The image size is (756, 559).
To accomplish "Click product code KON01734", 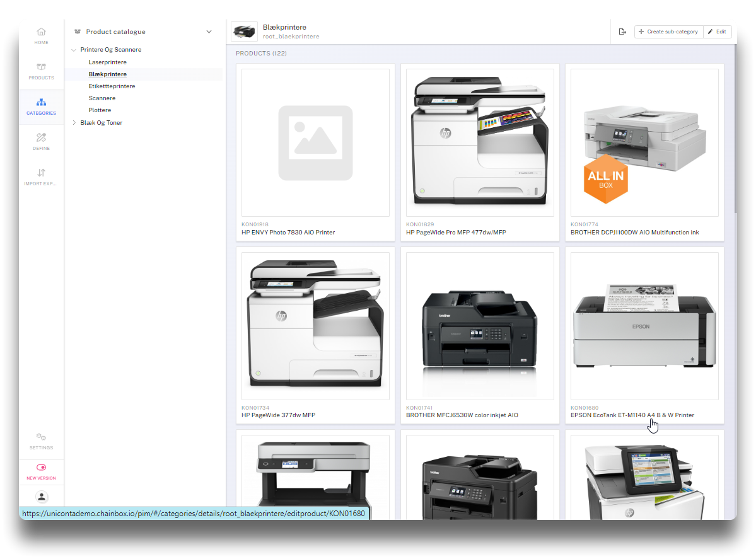I will click(255, 408).
